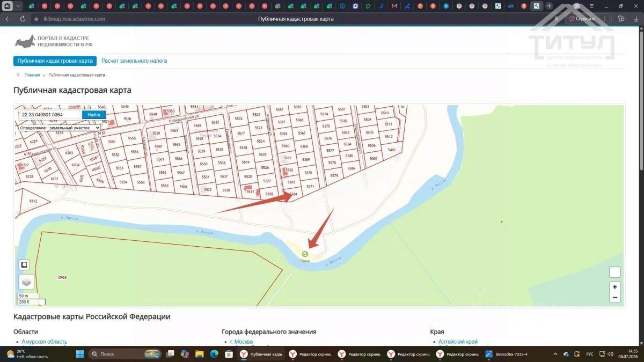Open the Амурская область link

pyautogui.click(x=45, y=342)
